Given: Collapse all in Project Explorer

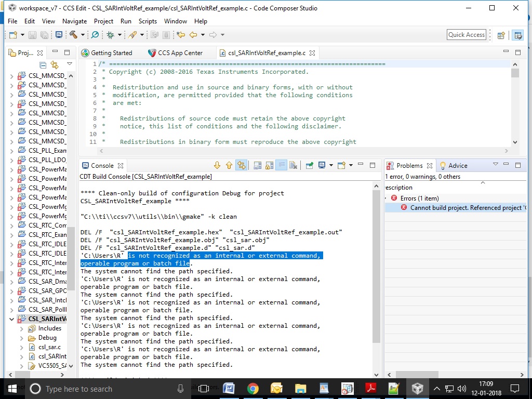Looking at the screenshot, I should (43, 64).
